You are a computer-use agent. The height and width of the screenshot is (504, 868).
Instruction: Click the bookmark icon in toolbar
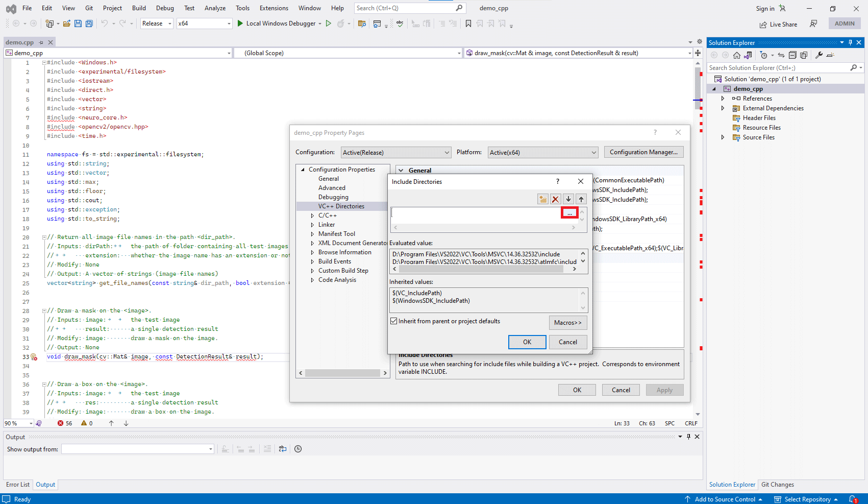[x=468, y=23]
